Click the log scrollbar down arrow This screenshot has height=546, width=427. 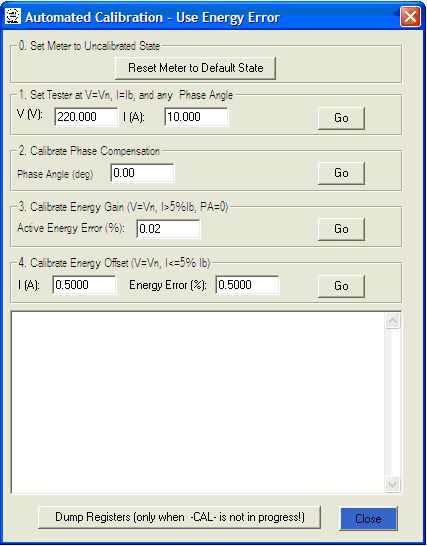[393, 484]
